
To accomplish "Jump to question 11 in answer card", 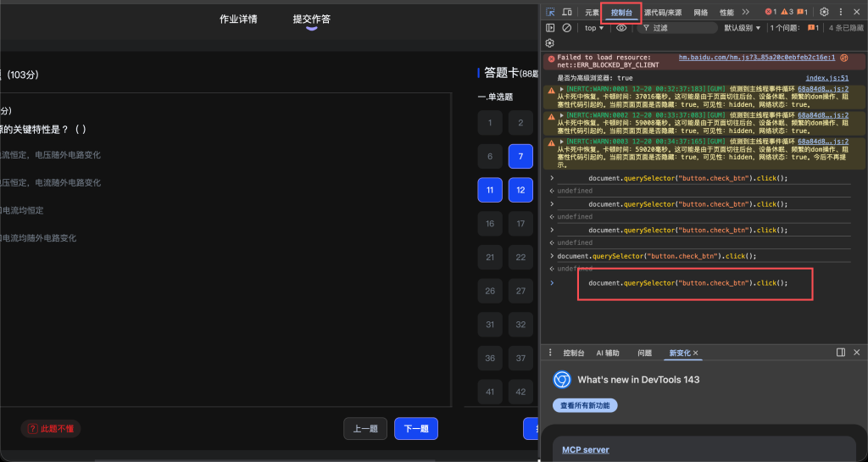I will (x=490, y=190).
